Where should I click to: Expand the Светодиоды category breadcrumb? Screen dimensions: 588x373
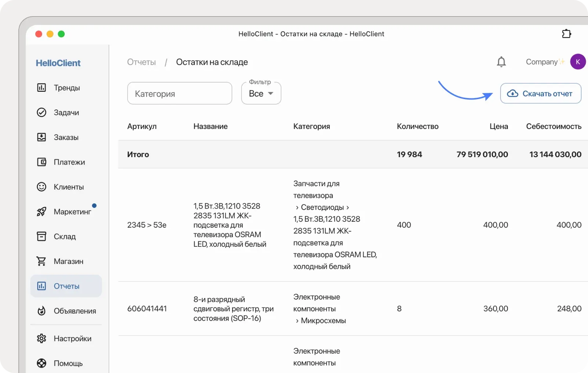[x=322, y=207]
